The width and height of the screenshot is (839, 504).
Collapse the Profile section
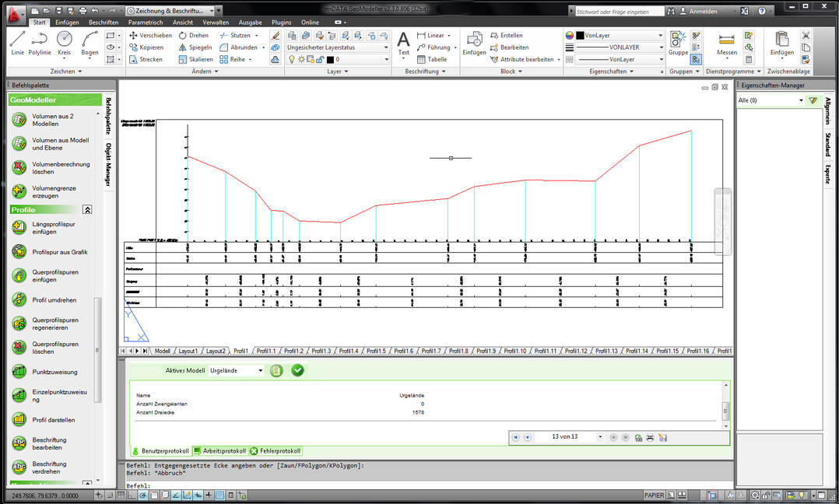pos(87,209)
